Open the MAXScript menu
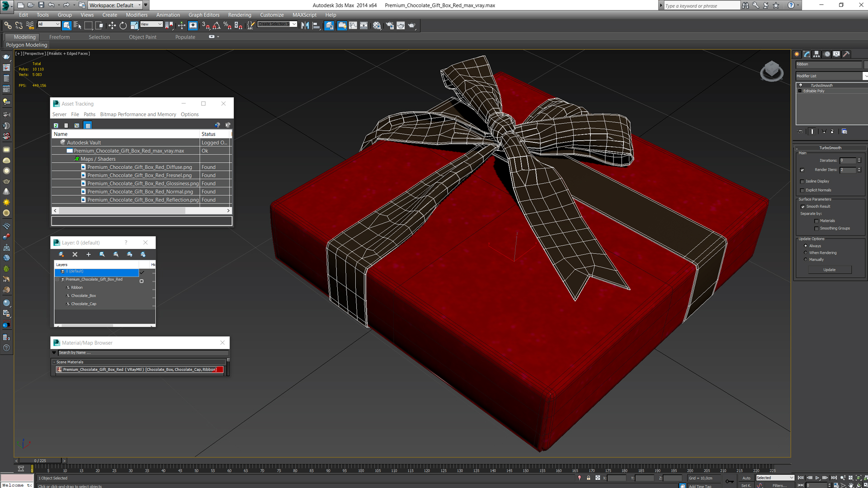Image resolution: width=868 pixels, height=488 pixels. point(304,15)
